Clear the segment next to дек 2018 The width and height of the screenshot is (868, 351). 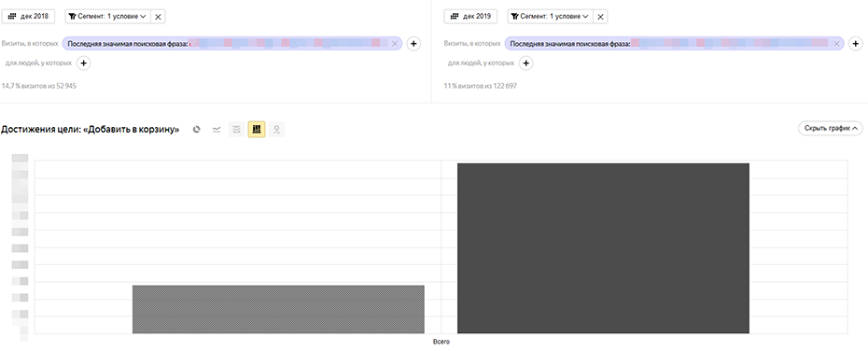[x=158, y=17]
